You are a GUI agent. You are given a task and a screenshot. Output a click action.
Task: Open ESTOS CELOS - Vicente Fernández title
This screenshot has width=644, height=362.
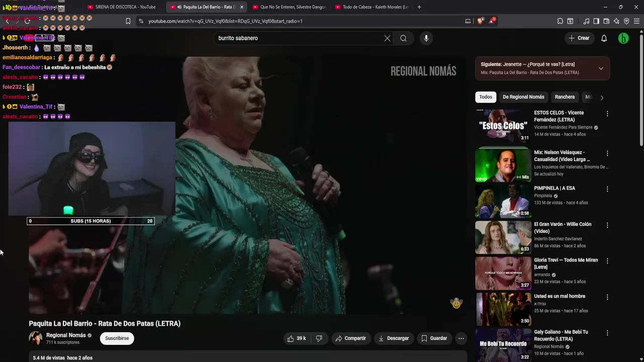coord(559,116)
